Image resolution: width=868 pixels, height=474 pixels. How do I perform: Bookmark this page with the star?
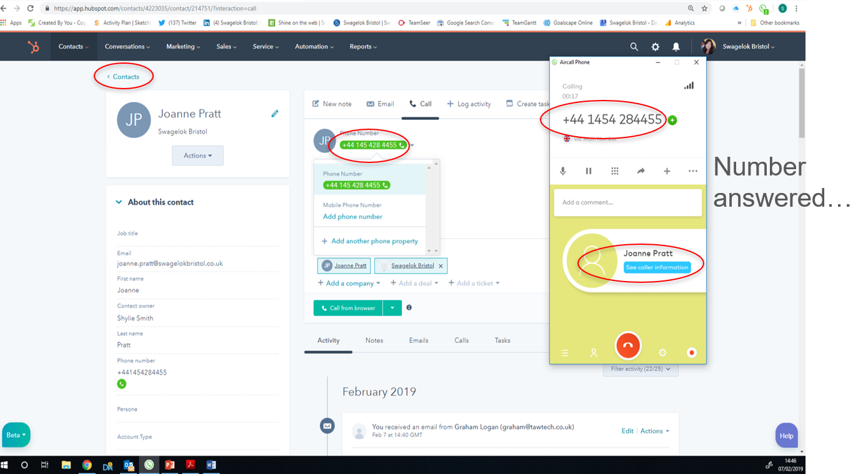704,9
